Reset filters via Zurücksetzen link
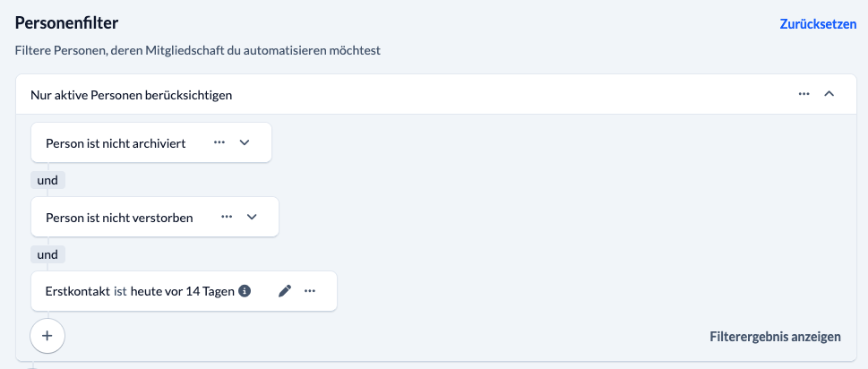The image size is (868, 369). tap(818, 24)
